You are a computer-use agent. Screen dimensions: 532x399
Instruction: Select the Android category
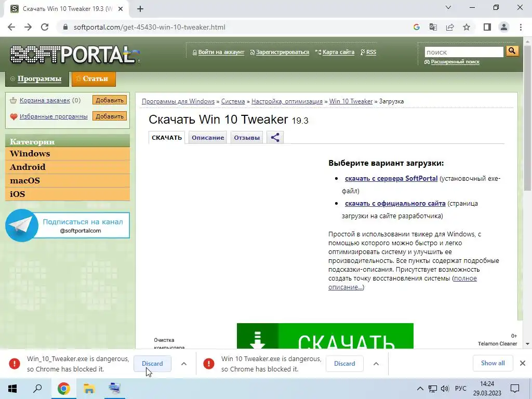[x=68, y=167]
